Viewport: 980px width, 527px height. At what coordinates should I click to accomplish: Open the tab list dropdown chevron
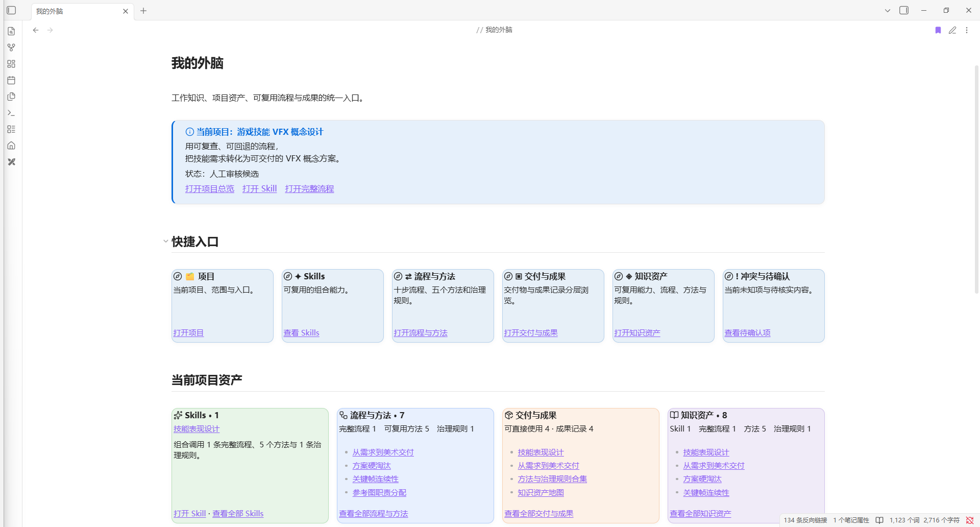[888, 11]
